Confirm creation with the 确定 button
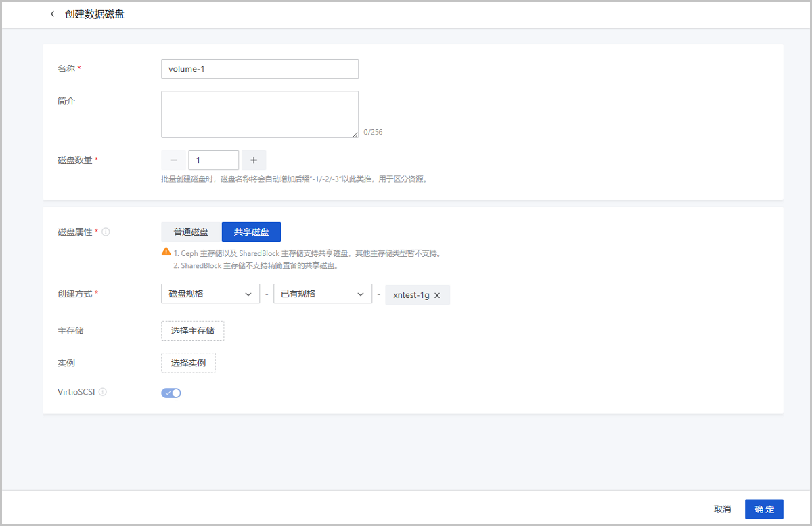This screenshot has width=812, height=526. coord(764,509)
